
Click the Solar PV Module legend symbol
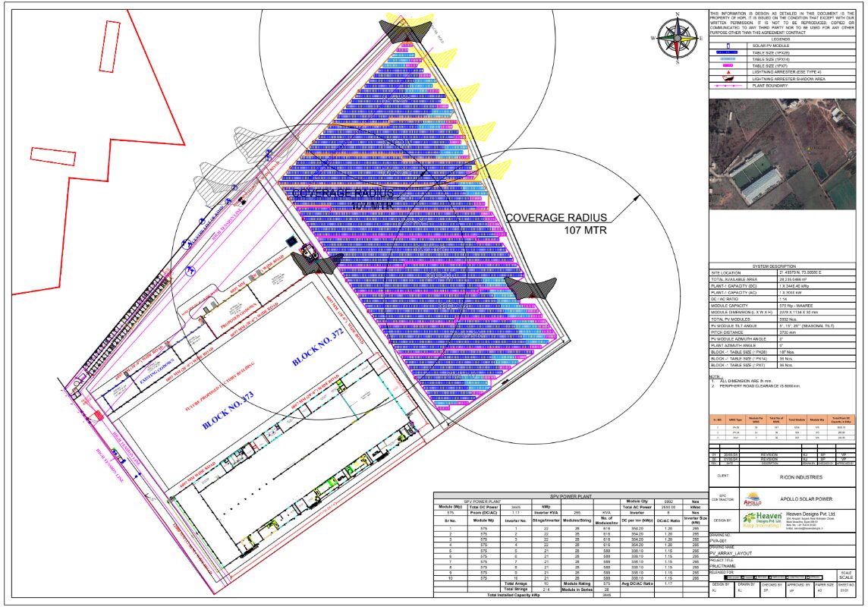[x=729, y=46]
